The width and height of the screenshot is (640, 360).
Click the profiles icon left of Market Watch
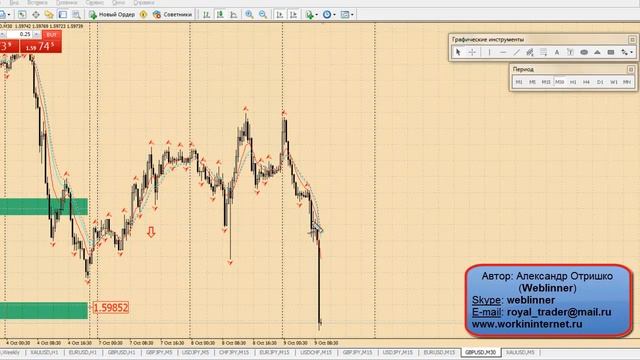coord(2,15)
